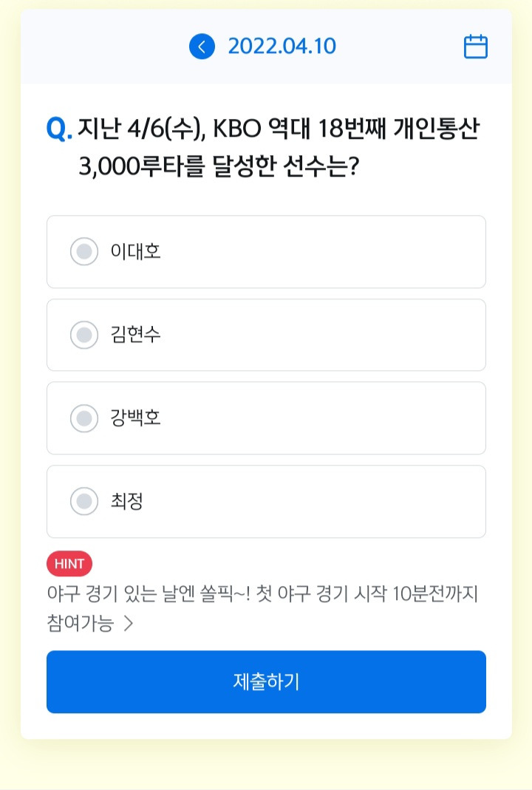Open the calendar date picker icon
The height and width of the screenshot is (790, 532).
476,47
